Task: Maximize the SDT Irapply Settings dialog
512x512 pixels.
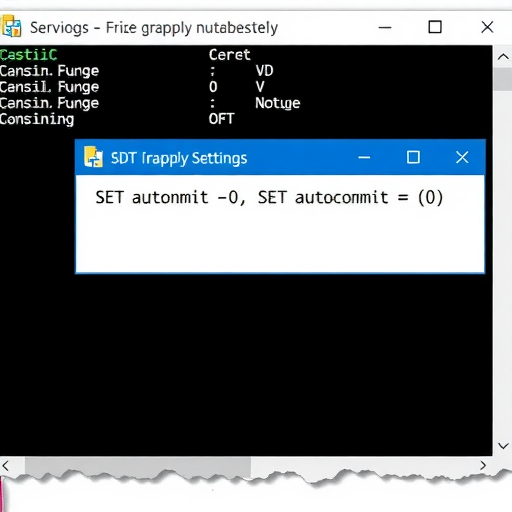Action: coord(413,157)
